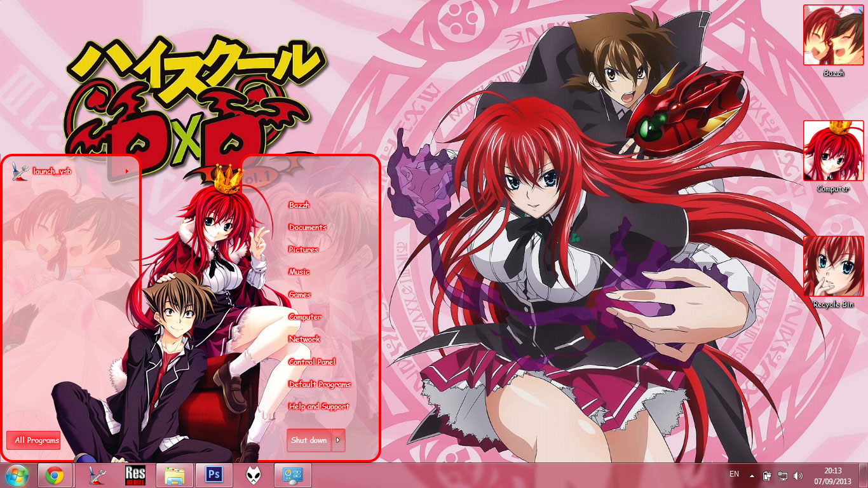868x488 pixels.
Task: Open the Bazzh desktop icon
Action: pos(833,41)
